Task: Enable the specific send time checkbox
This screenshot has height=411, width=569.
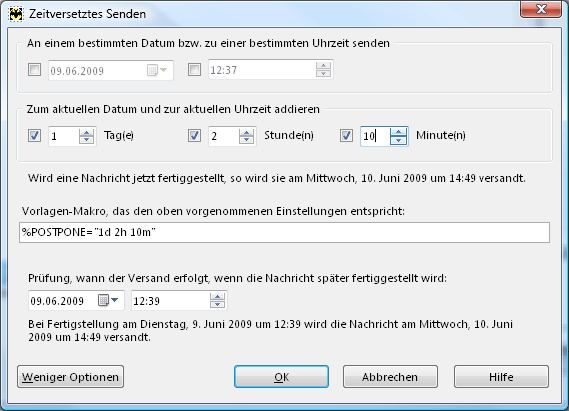Action: click(x=195, y=70)
